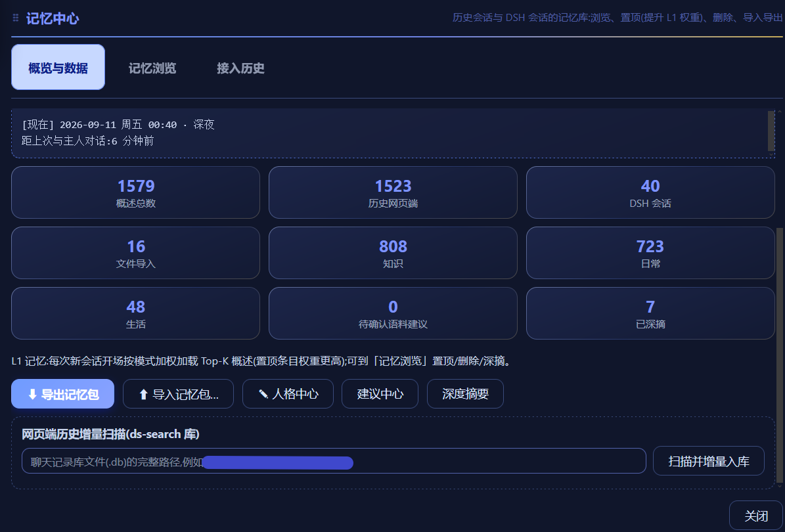The width and height of the screenshot is (785, 532).
Task: Click the 7 已深摘 stat card
Action: point(650,313)
